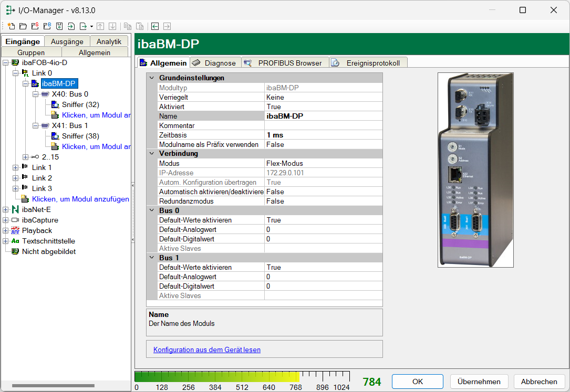The image size is (570, 392).
Task: Click the Textschnittstelle Aa icon
Action: (x=15, y=241)
